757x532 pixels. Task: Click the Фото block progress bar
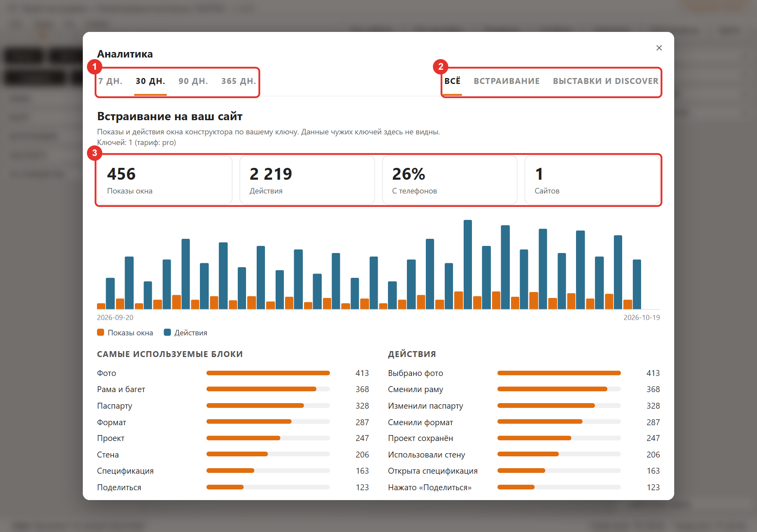tap(268, 373)
